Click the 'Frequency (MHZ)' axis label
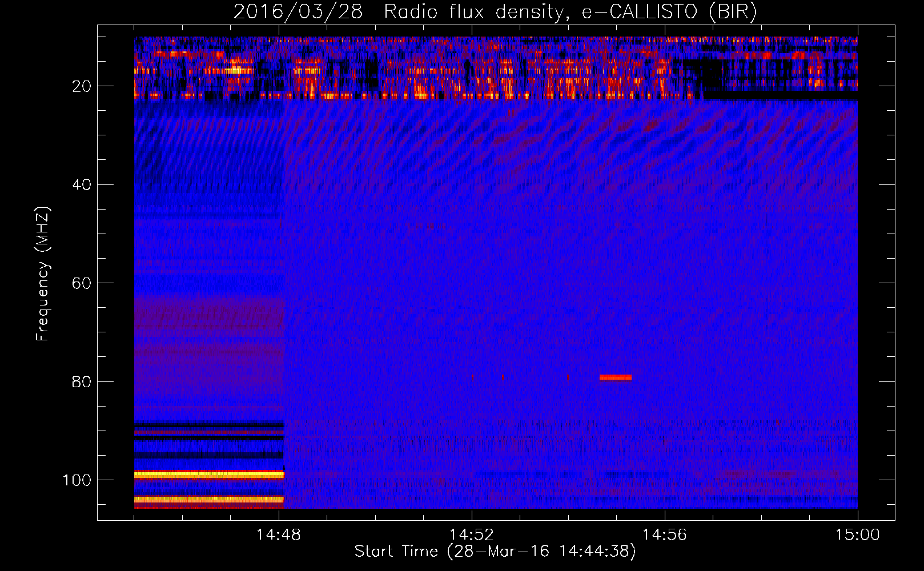The image size is (924, 571). [x=43, y=274]
